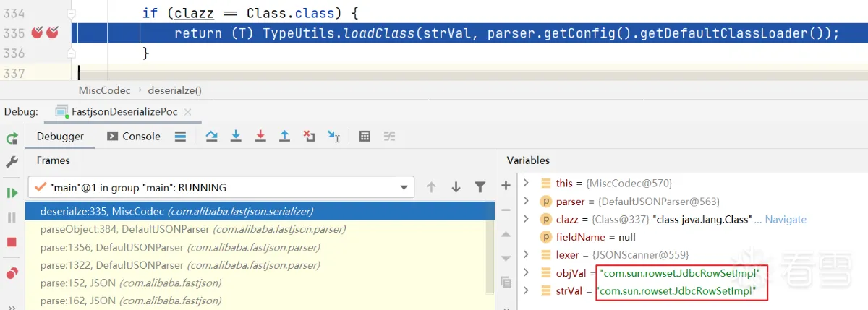Click the Run to Cursor icon
The height and width of the screenshot is (310, 868).
coord(333,136)
